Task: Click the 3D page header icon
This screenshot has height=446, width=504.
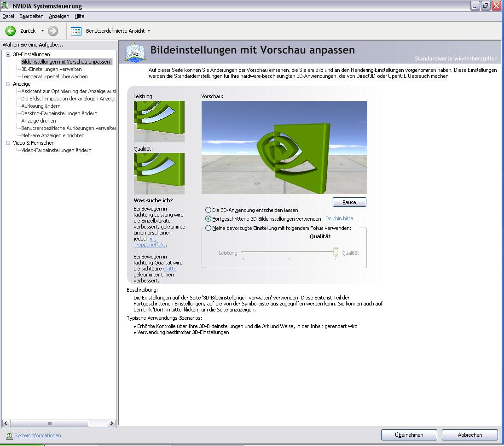Action: click(135, 52)
